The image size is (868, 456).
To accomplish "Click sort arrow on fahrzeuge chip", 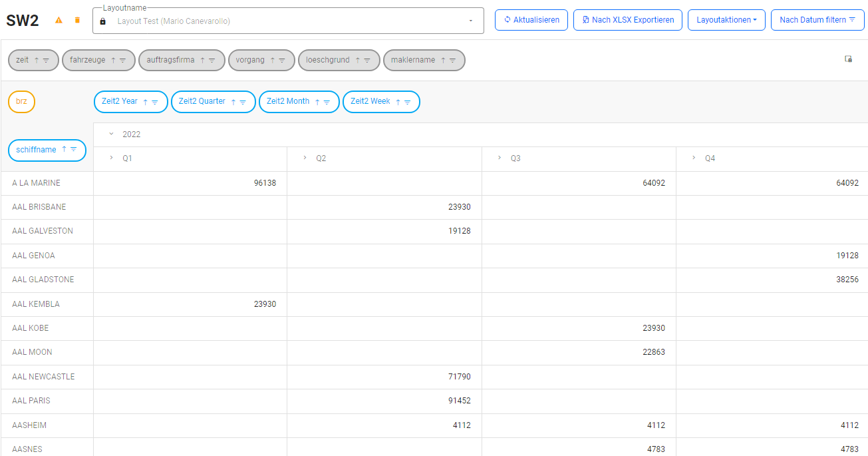I will pos(113,61).
